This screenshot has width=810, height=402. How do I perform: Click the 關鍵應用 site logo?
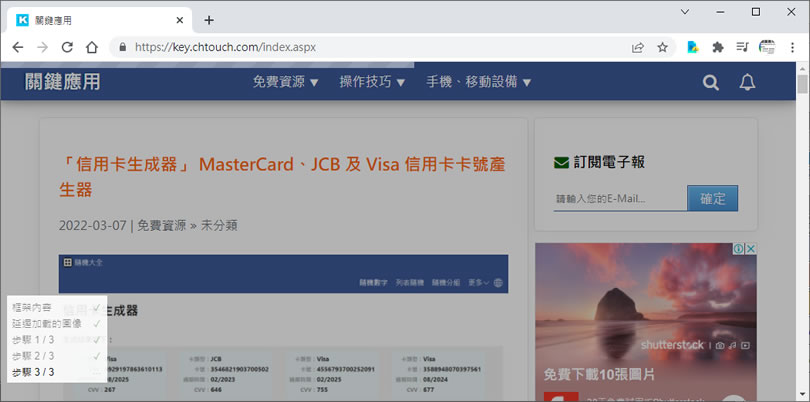(63, 82)
